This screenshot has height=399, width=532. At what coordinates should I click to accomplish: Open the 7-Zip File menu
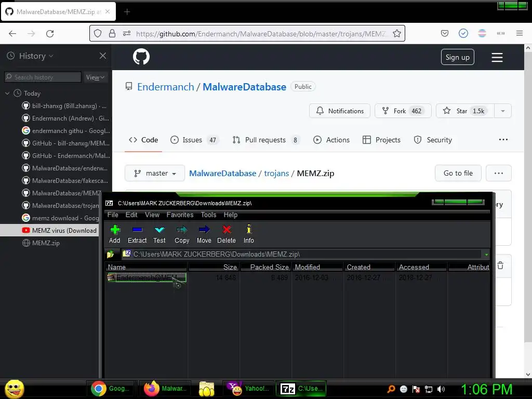click(113, 215)
